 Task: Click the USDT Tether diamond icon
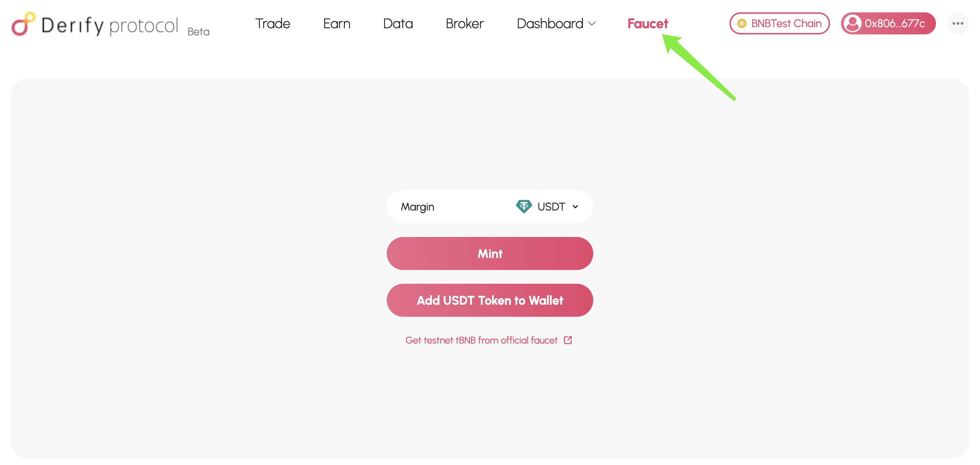pyautogui.click(x=523, y=206)
